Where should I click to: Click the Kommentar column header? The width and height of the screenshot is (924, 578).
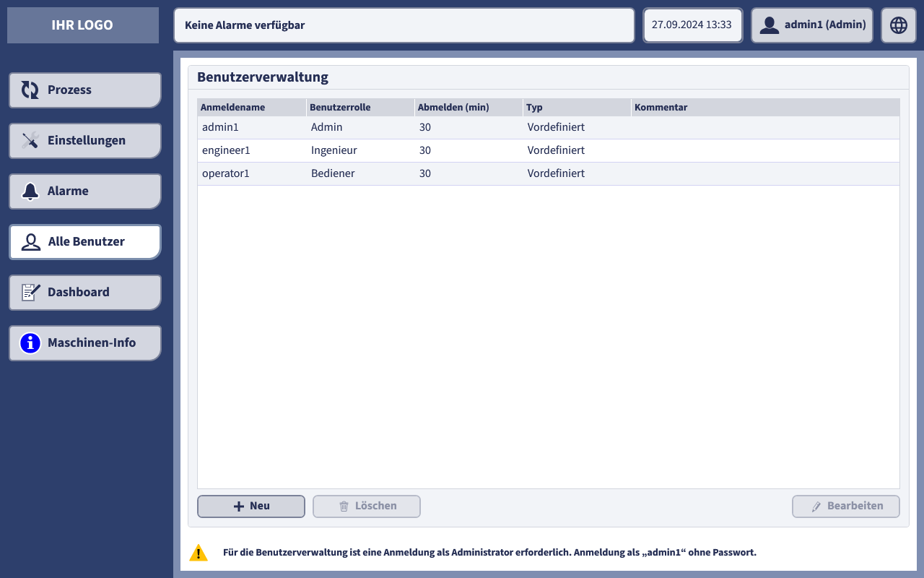(x=765, y=107)
